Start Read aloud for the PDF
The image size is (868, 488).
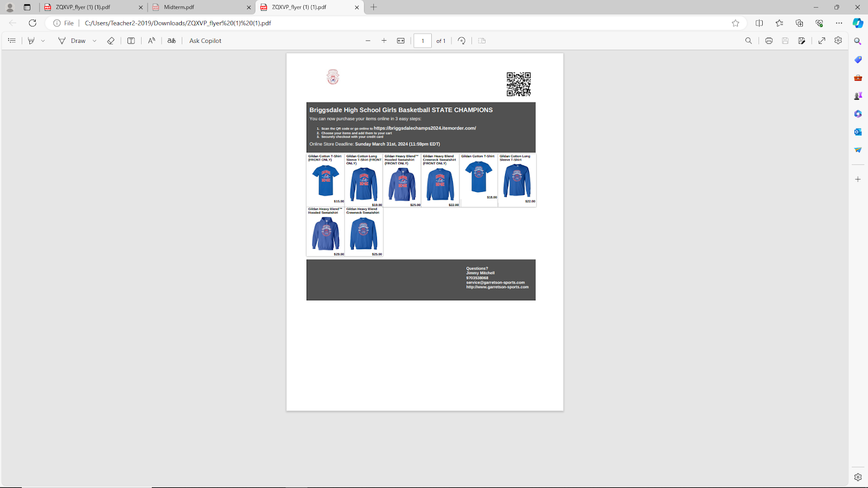pyautogui.click(x=151, y=41)
